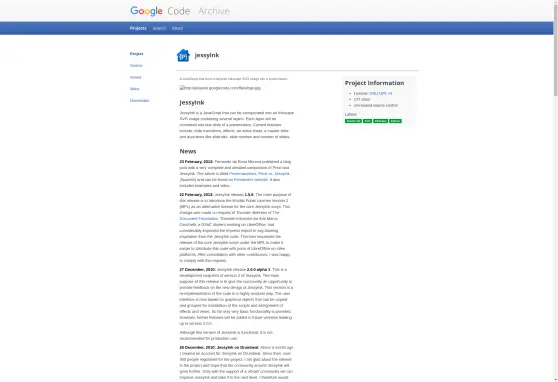The height and width of the screenshot is (382, 558).
Task: Click the JessyInk section heading
Action: (x=192, y=103)
